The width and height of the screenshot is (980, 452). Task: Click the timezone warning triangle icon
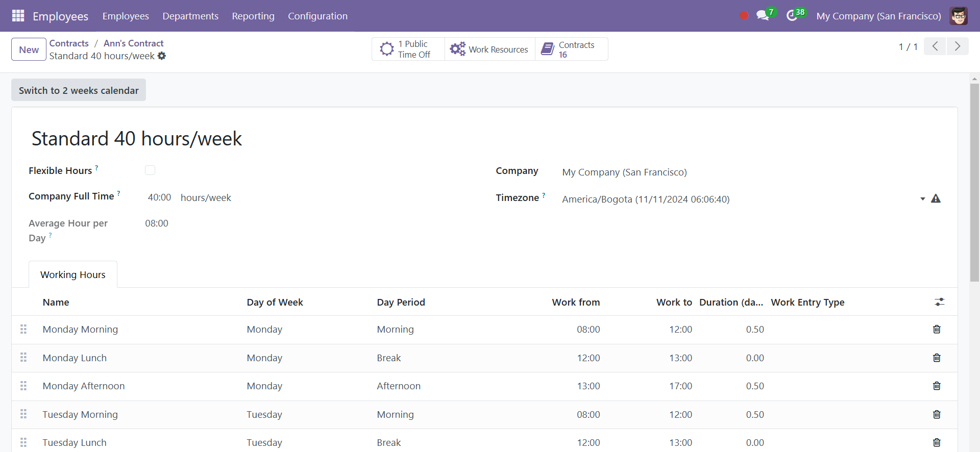tap(936, 198)
